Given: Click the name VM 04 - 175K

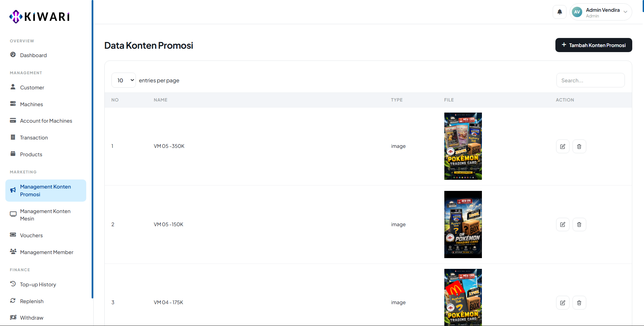Looking at the screenshot, I should pyautogui.click(x=168, y=302).
